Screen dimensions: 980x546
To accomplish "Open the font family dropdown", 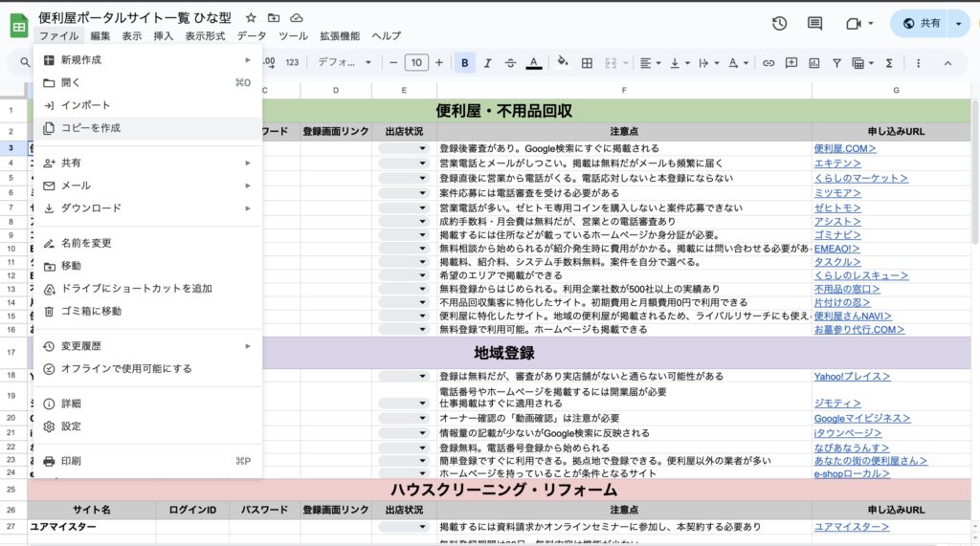I will click(344, 62).
